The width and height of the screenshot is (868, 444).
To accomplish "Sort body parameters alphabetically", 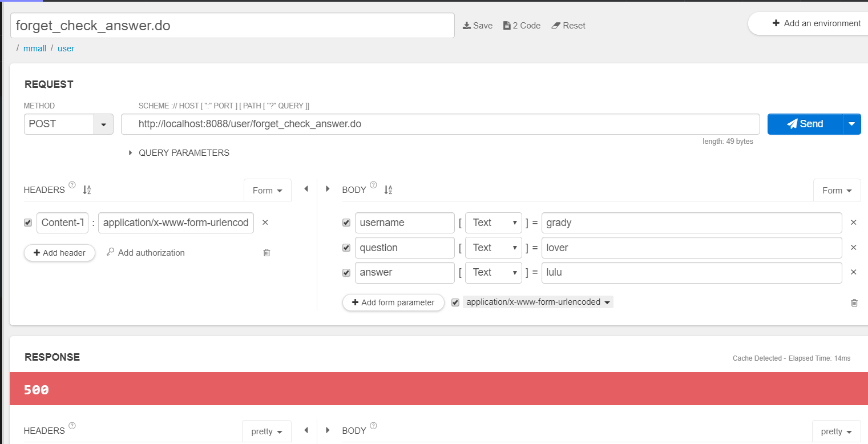I will [x=388, y=190].
